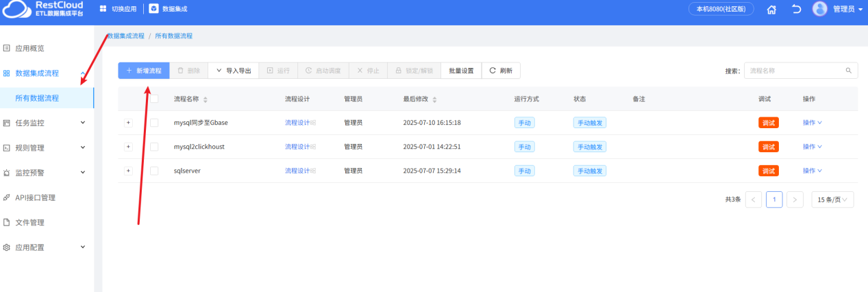Image resolution: width=868 pixels, height=292 pixels.
Task: Click the 数据集成流程 sidebar icon
Action: tap(7, 73)
